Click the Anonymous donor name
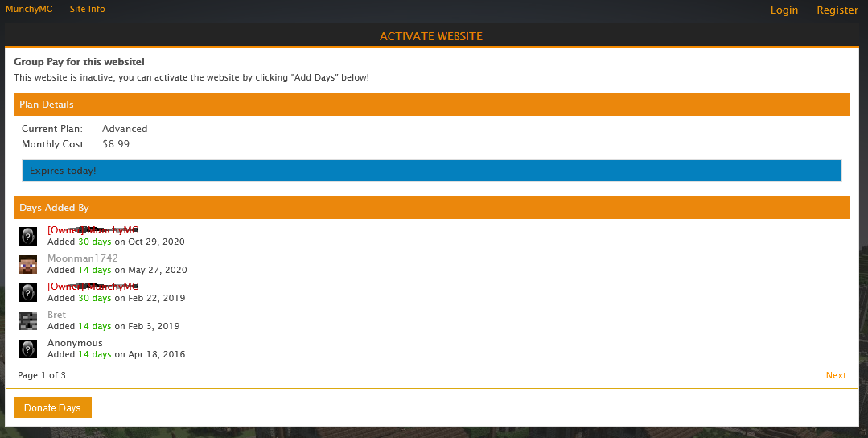Viewport: 868px width, 438px height. 75,343
